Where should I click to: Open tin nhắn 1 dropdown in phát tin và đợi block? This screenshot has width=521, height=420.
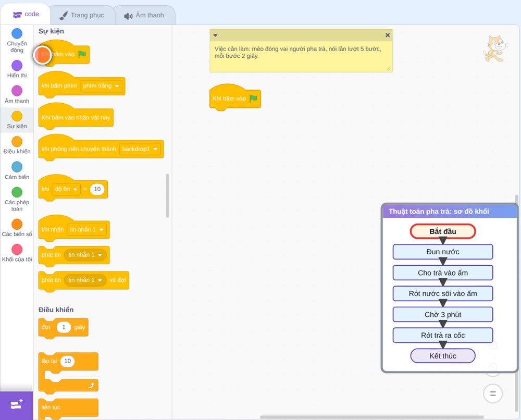click(x=85, y=280)
